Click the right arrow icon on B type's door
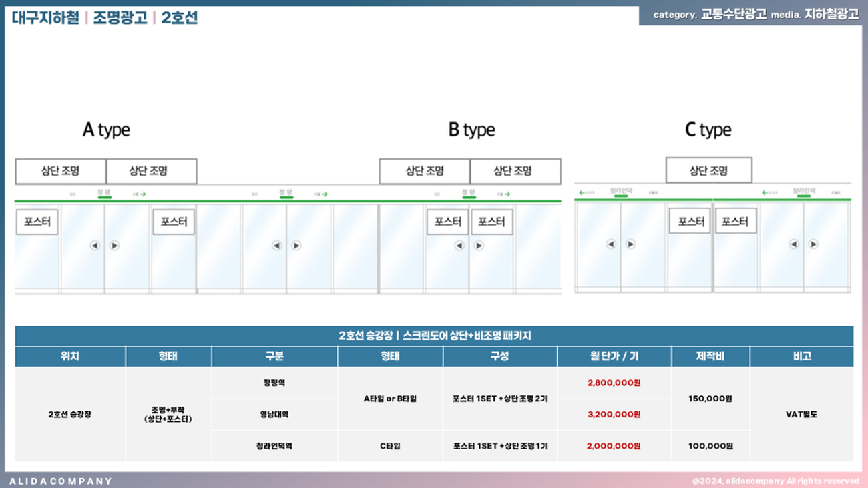The width and height of the screenshot is (868, 488). [479, 246]
